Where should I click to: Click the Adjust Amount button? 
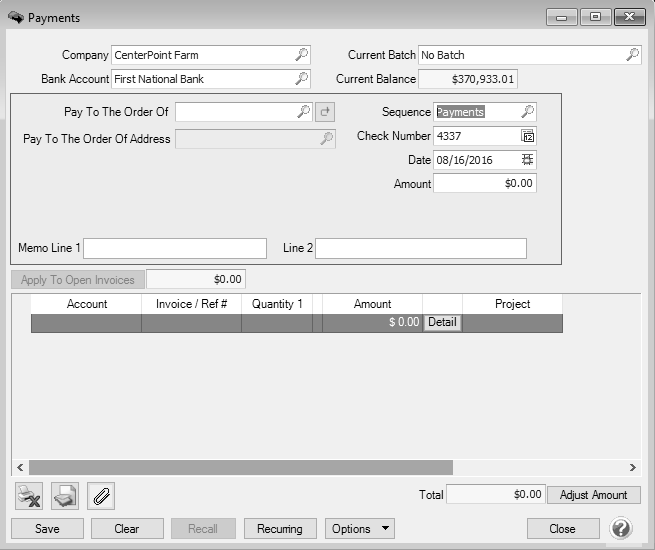click(x=593, y=495)
